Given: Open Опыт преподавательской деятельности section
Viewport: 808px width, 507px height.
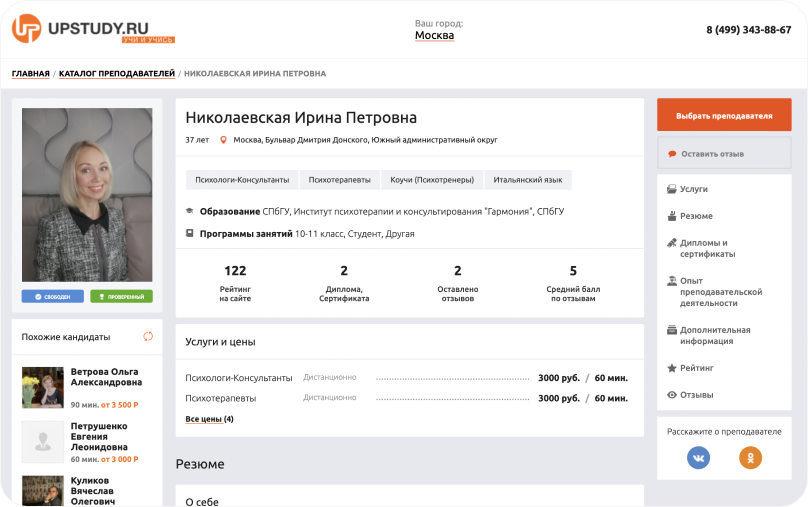Looking at the screenshot, I should (721, 292).
